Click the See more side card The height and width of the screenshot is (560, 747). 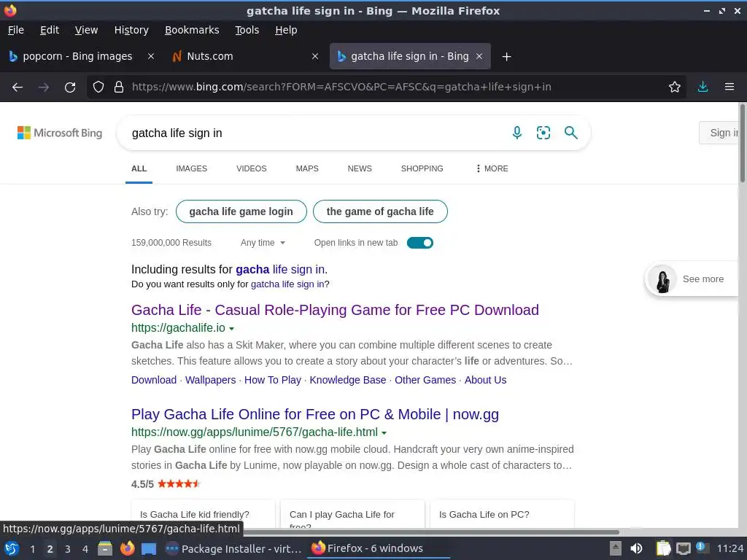coord(692,279)
